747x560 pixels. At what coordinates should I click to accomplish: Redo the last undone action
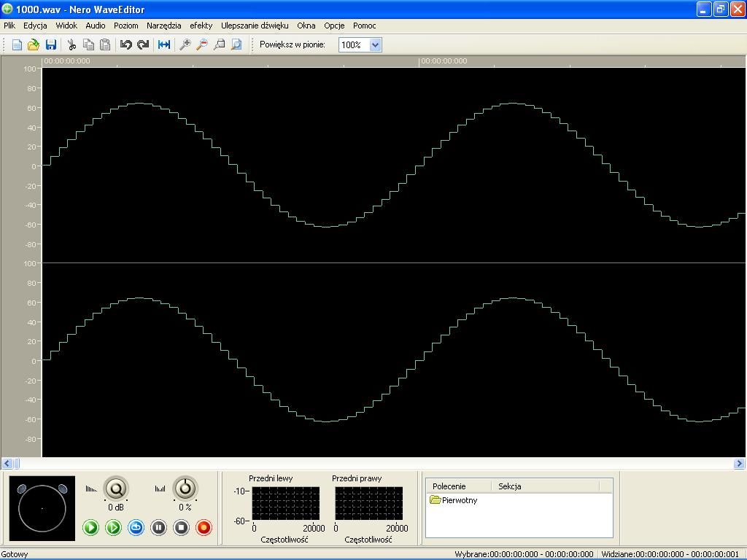click(143, 44)
